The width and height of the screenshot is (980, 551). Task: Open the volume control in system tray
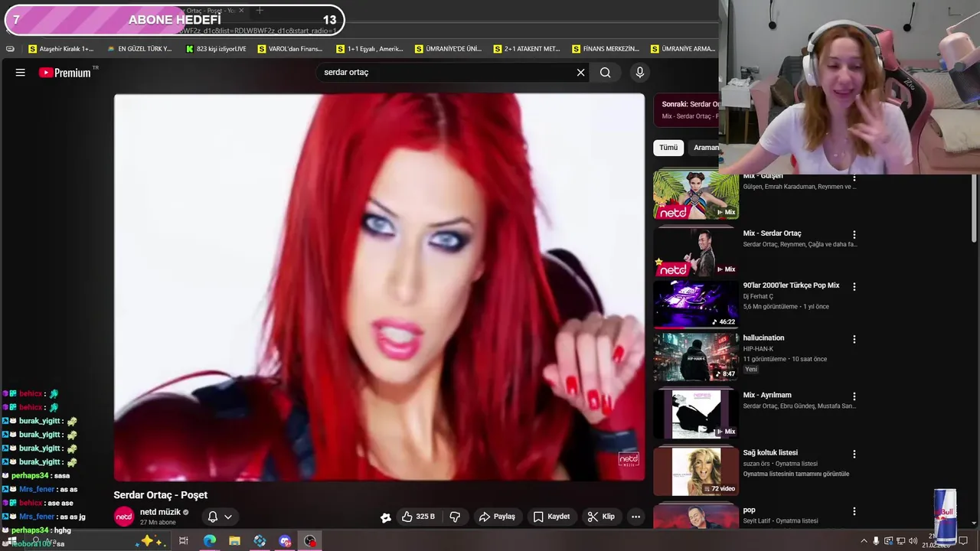[x=913, y=541]
